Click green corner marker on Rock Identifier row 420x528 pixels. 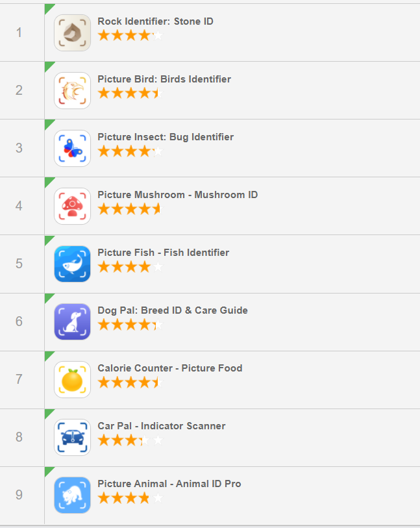pos(48,7)
